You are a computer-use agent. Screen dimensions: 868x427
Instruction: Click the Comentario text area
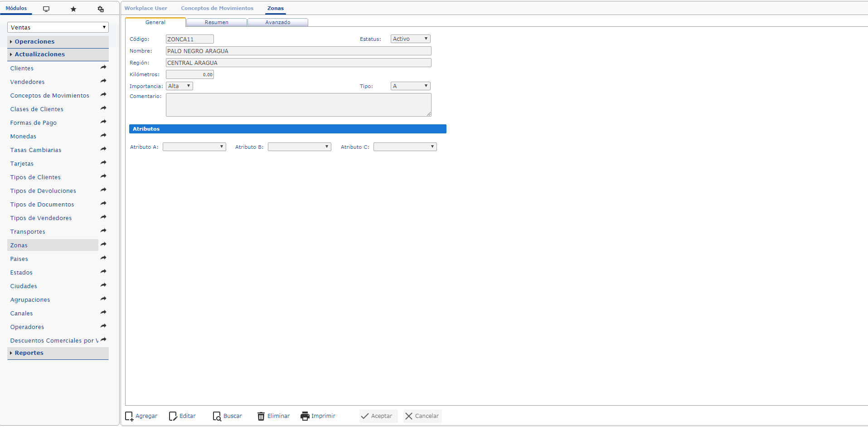[299, 105]
